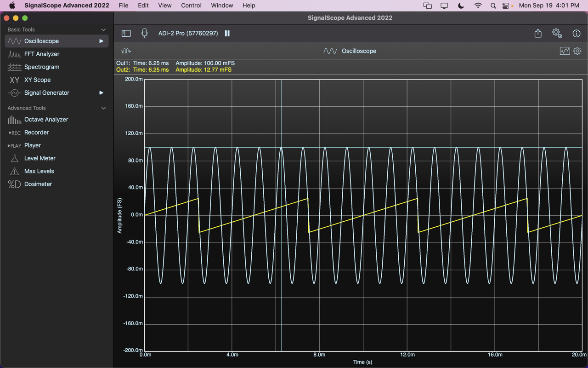588x368 pixels.
Task: Click the trigger waveform icon
Action: [125, 51]
